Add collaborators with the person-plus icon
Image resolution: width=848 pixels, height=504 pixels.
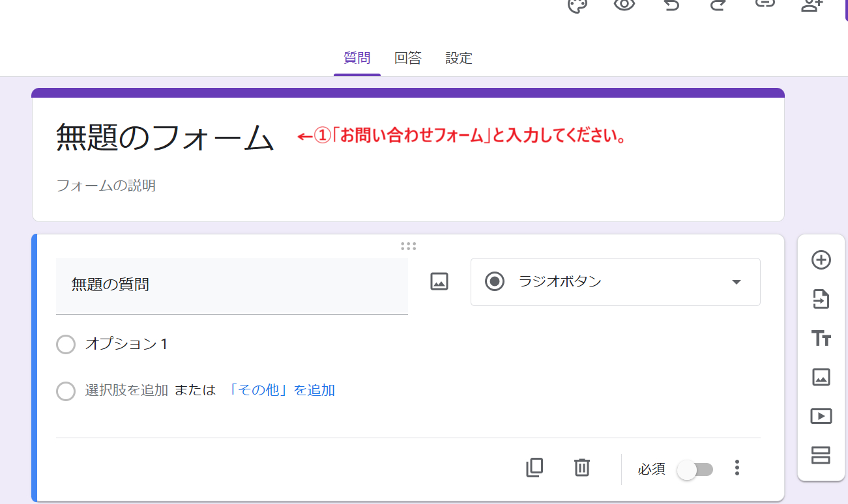(x=811, y=5)
